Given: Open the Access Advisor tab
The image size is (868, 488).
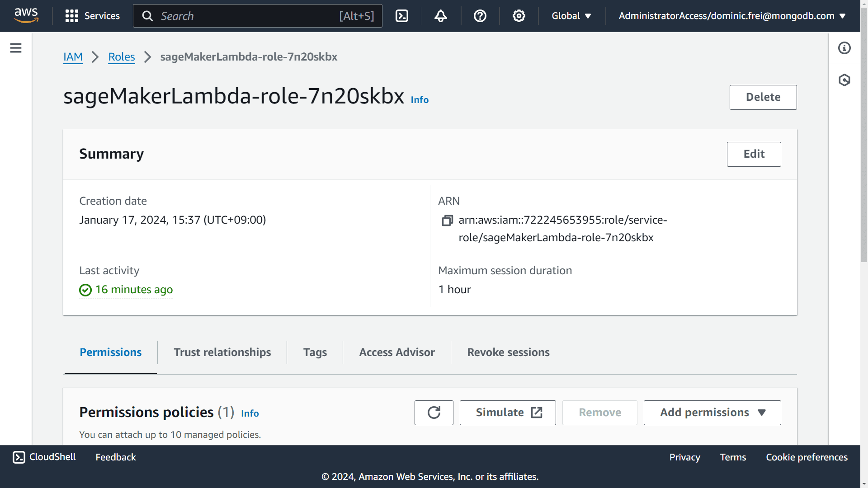Looking at the screenshot, I should (x=397, y=352).
